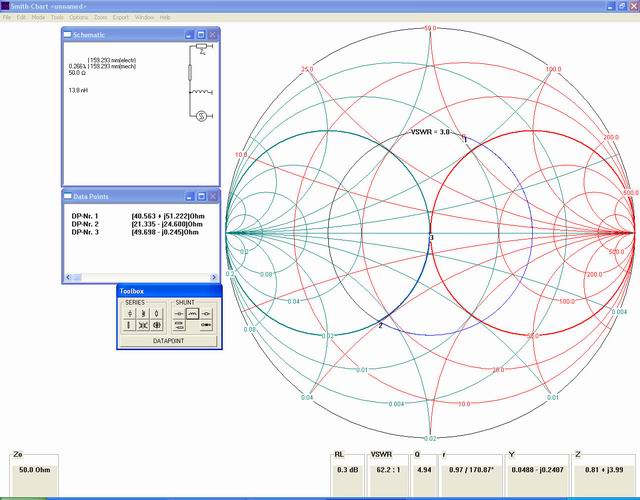
Task: Select DP-Nr. 1 row in Data Points
Action: [x=138, y=216]
